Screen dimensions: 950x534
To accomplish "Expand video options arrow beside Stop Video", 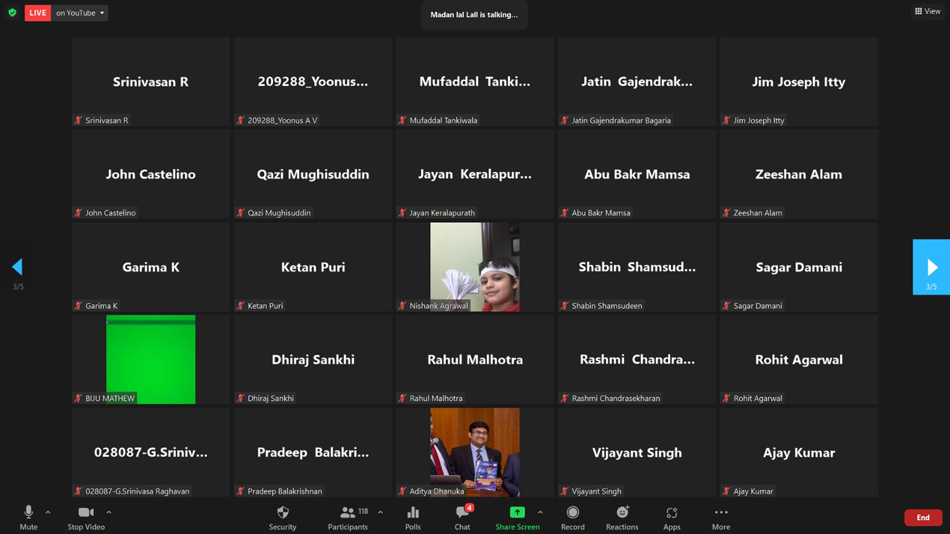I will tap(109, 513).
